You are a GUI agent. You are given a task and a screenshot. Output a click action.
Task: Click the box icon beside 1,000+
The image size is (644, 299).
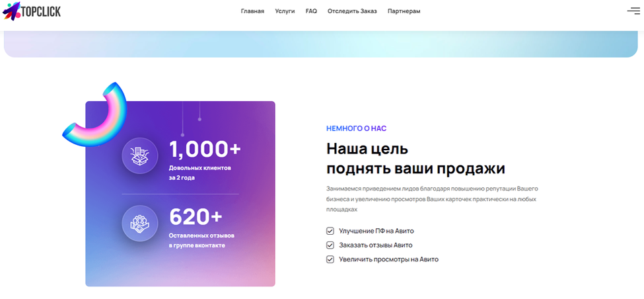pos(139,156)
